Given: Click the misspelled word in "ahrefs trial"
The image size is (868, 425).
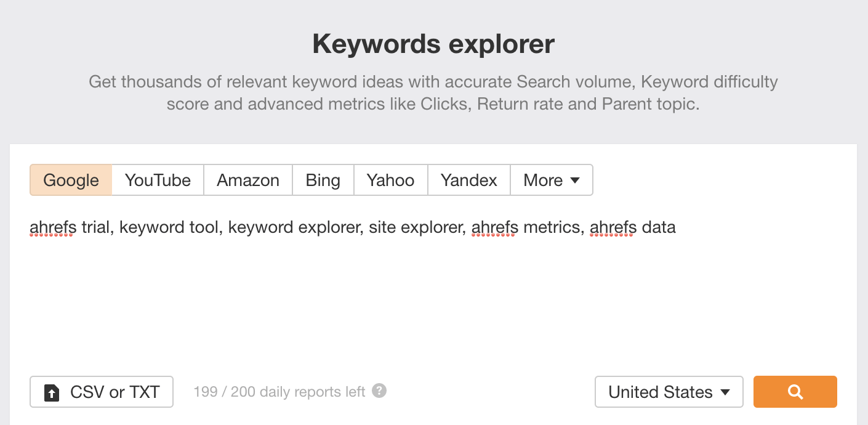Looking at the screenshot, I should point(52,227).
